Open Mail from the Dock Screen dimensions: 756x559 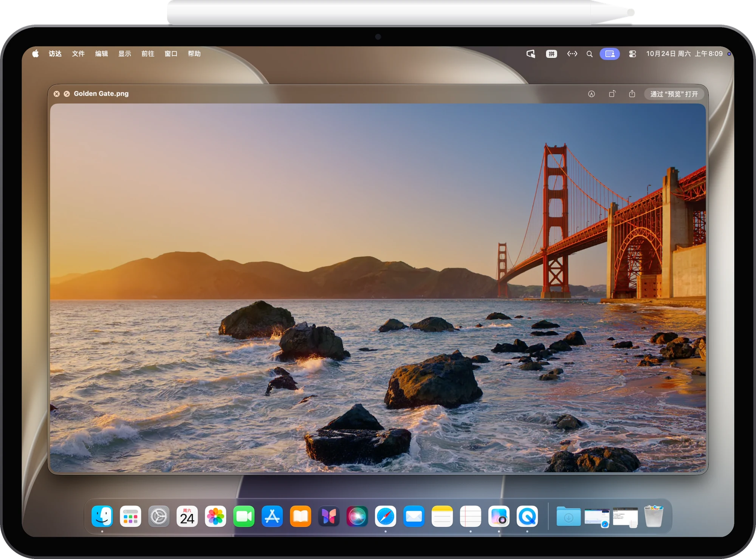click(414, 516)
